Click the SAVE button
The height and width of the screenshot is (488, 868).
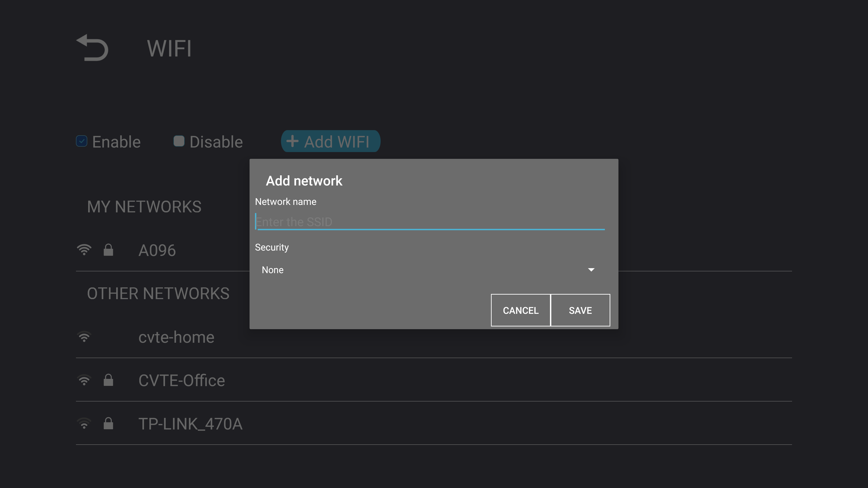(x=580, y=310)
